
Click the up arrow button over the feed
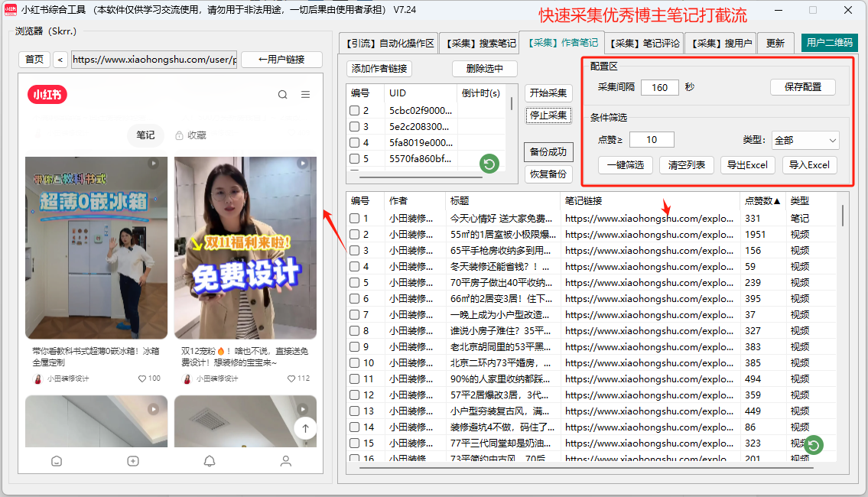305,429
